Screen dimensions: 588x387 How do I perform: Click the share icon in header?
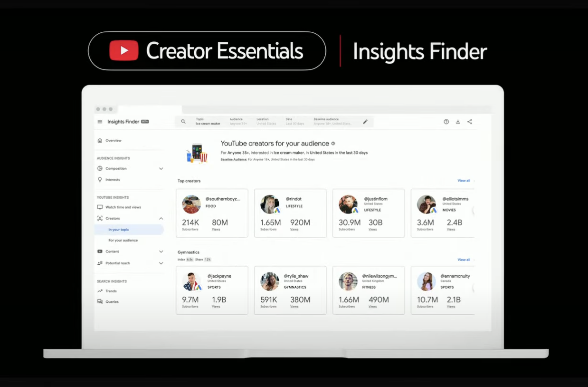pyautogui.click(x=470, y=122)
